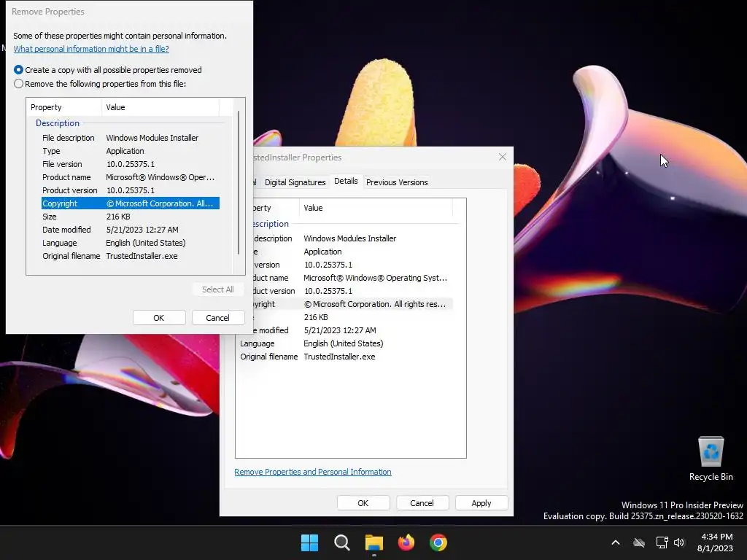Click the Properties window title bar text
The width and height of the screenshot is (747, 560).
(x=298, y=157)
